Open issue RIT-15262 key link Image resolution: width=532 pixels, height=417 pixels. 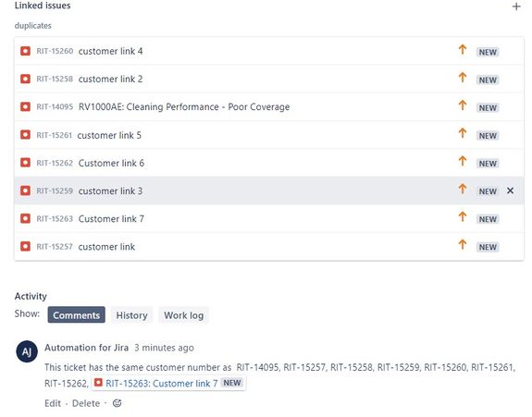[55, 163]
